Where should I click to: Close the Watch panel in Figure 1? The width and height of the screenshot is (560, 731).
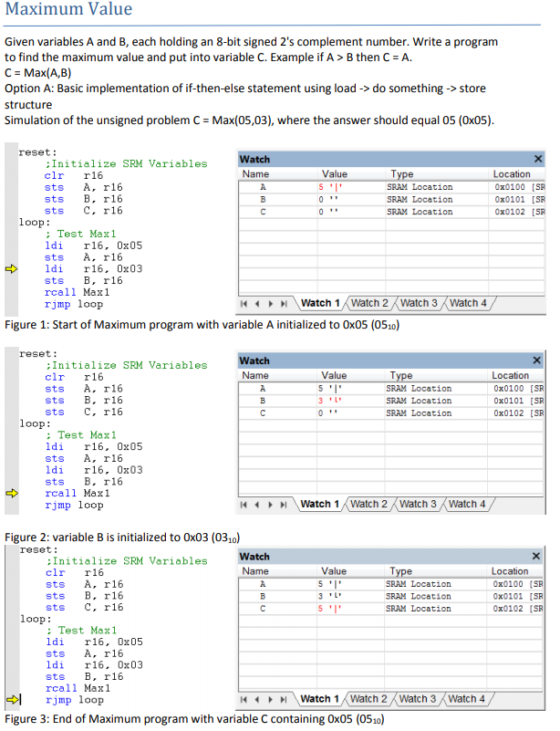click(x=538, y=159)
